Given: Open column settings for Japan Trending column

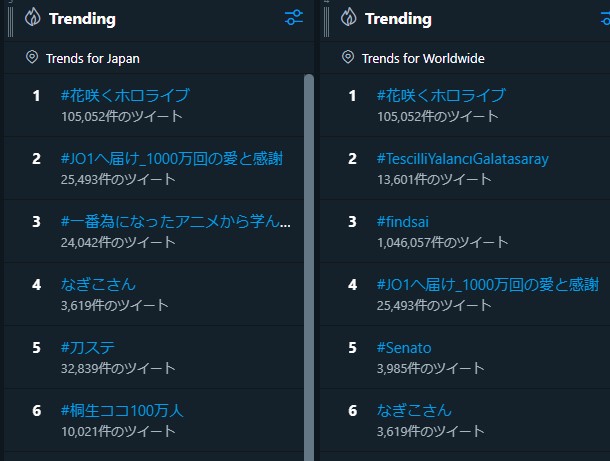Looking at the screenshot, I should click(293, 18).
